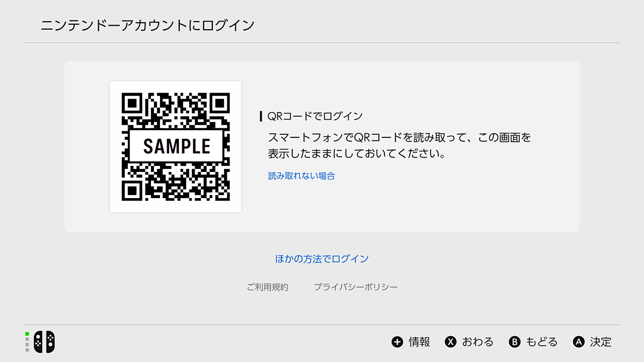The image size is (644, 362).
Task: Click the plus button icon for 情報
Action: pyautogui.click(x=397, y=342)
